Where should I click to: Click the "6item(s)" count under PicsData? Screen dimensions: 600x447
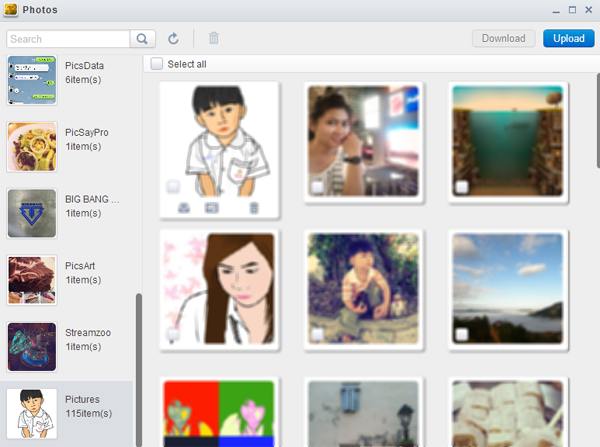83,80
